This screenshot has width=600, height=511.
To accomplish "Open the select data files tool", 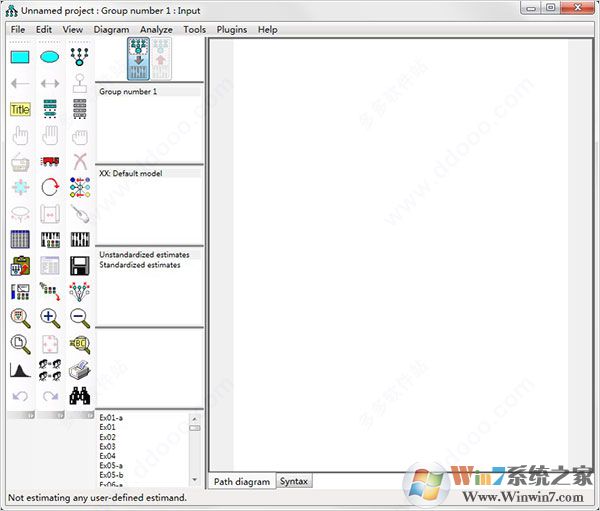I will pyautogui.click(x=20, y=240).
